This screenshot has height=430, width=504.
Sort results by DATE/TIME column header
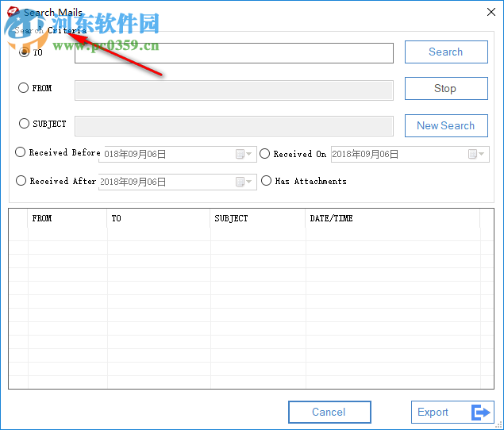[x=393, y=218]
